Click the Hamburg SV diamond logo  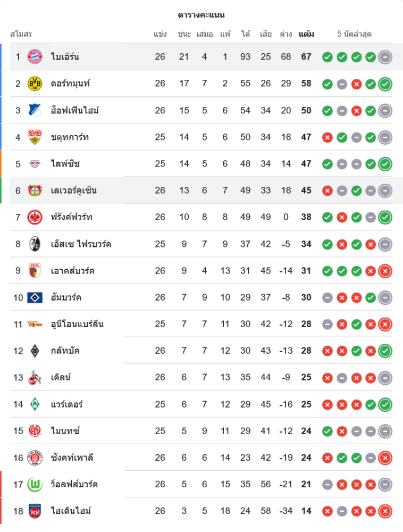coord(35,297)
